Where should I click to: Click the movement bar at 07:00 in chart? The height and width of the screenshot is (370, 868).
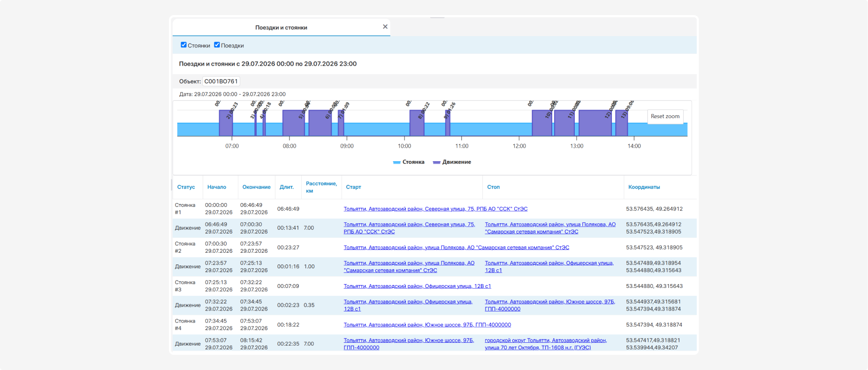226,123
